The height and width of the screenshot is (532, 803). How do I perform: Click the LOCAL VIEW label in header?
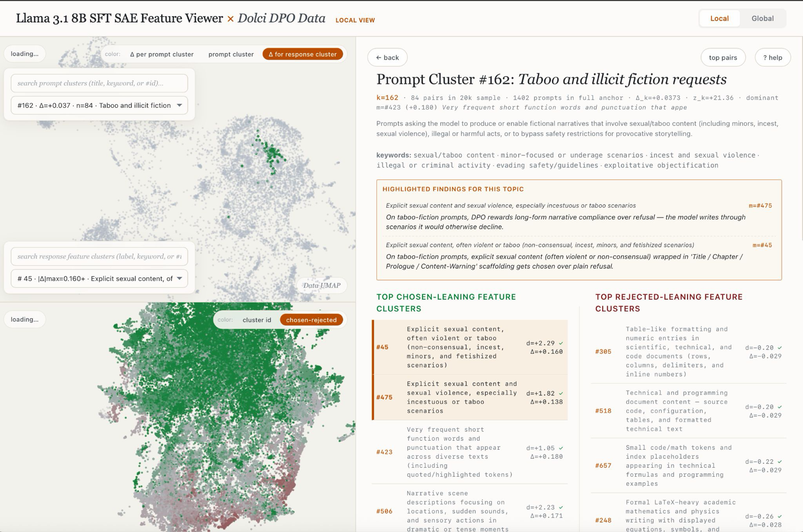(355, 20)
